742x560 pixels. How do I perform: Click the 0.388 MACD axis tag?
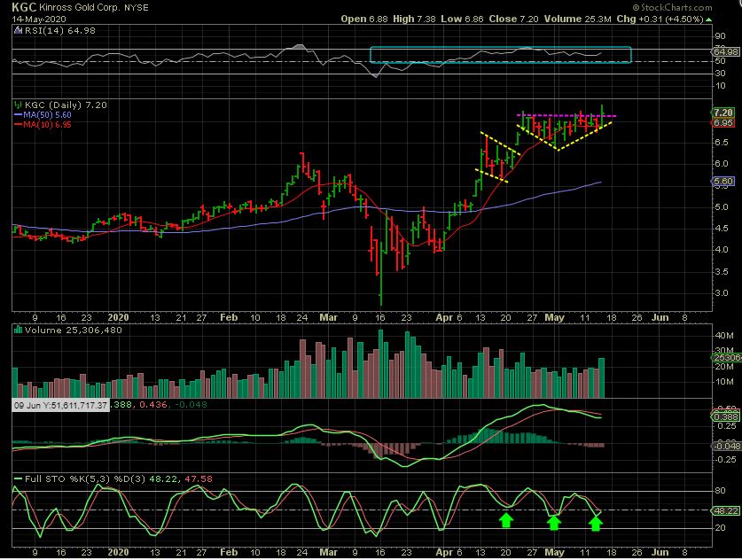point(725,416)
